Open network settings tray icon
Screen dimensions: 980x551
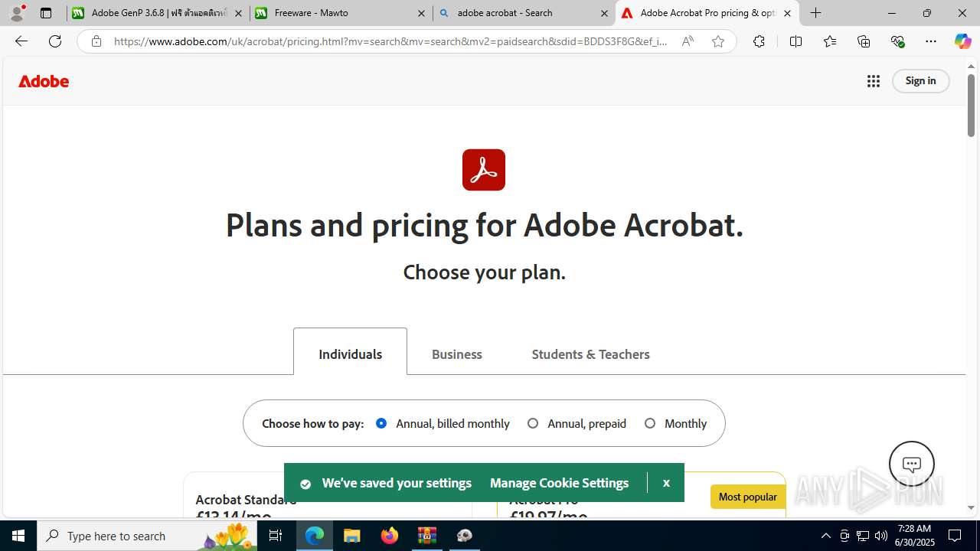[863, 536]
